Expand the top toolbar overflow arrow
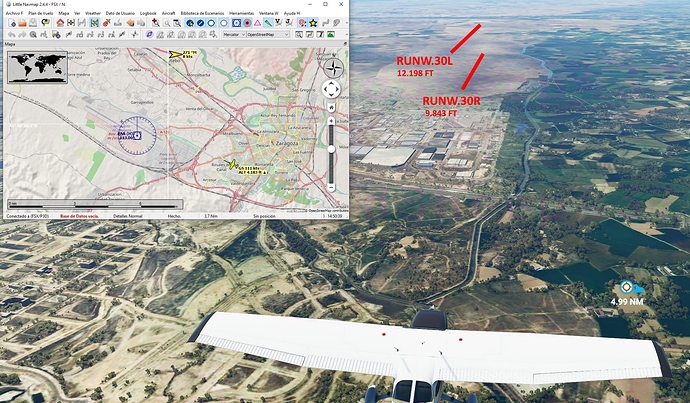Screen dimensions: 690x403 click(x=346, y=23)
